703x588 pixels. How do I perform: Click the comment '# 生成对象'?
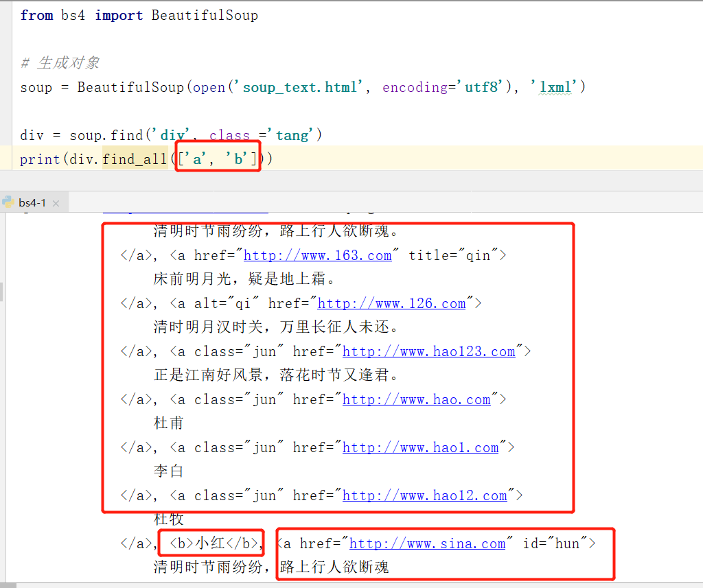pos(60,62)
